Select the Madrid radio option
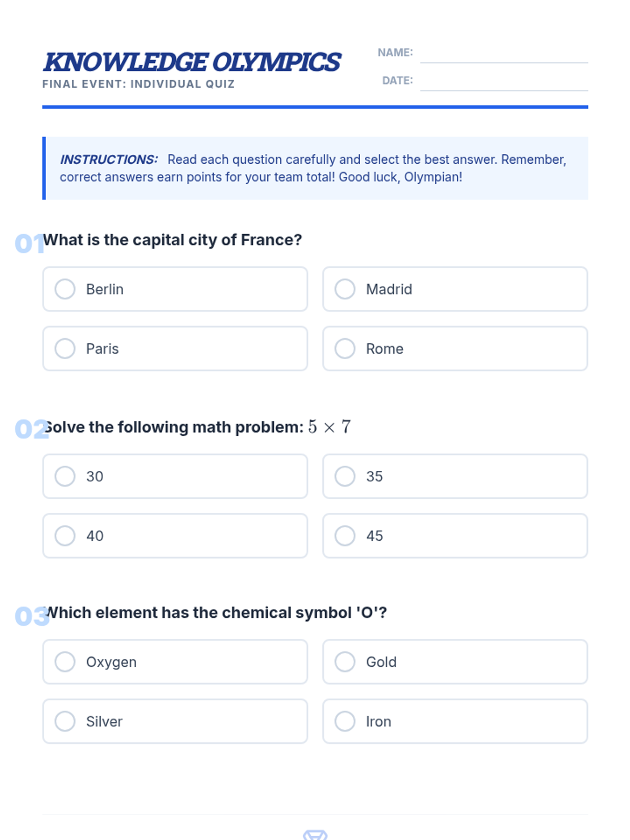Image resolution: width=630 pixels, height=840 pixels. coord(345,289)
